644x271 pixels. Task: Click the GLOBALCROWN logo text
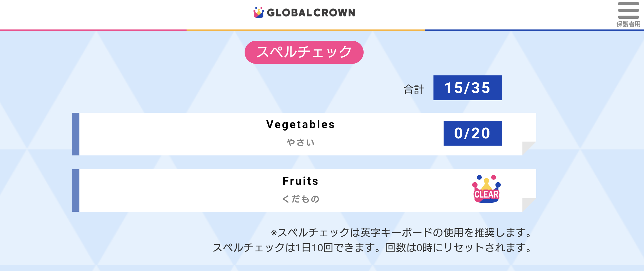coord(311,13)
